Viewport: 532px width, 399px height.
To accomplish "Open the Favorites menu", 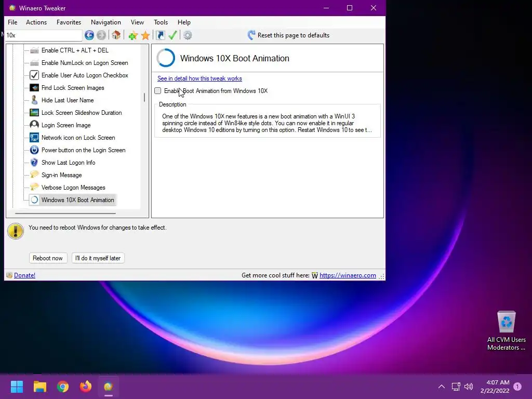I will click(69, 22).
